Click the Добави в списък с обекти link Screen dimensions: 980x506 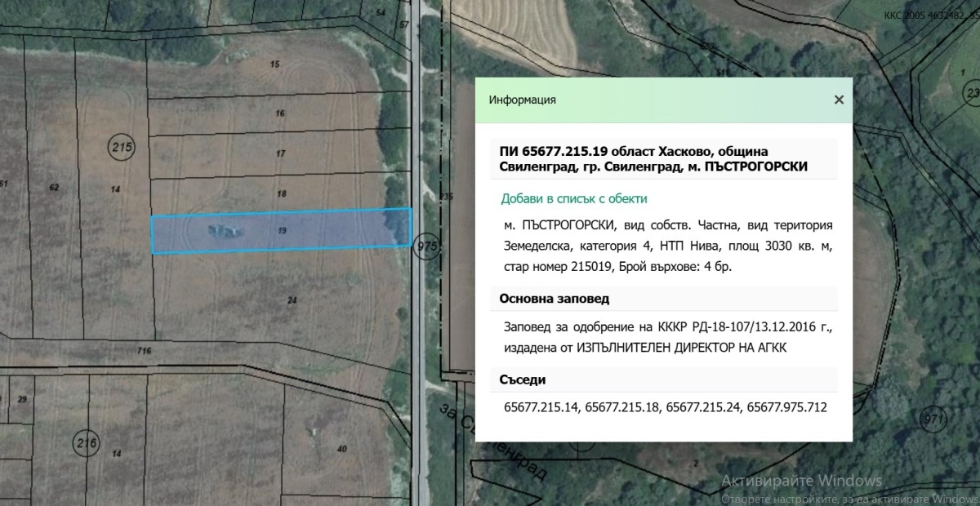point(572,198)
